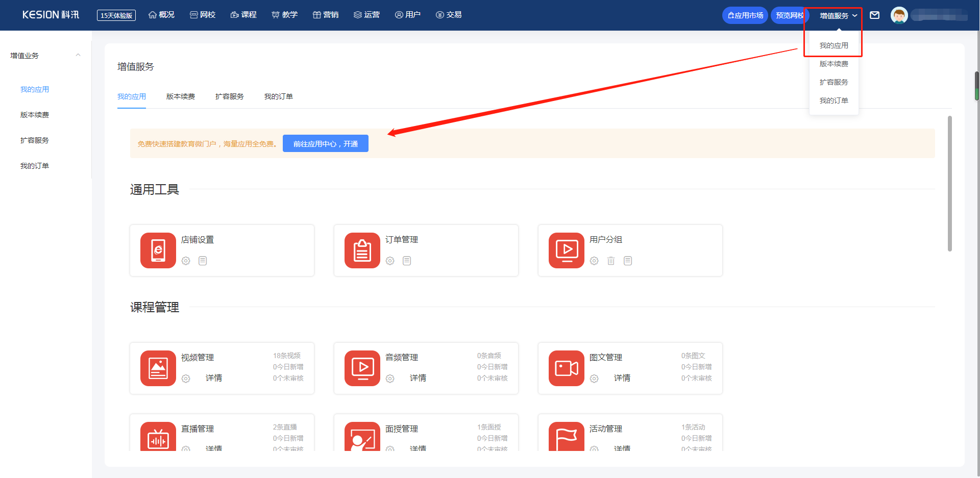Click 前往应用中心，开通 button

[x=326, y=144]
